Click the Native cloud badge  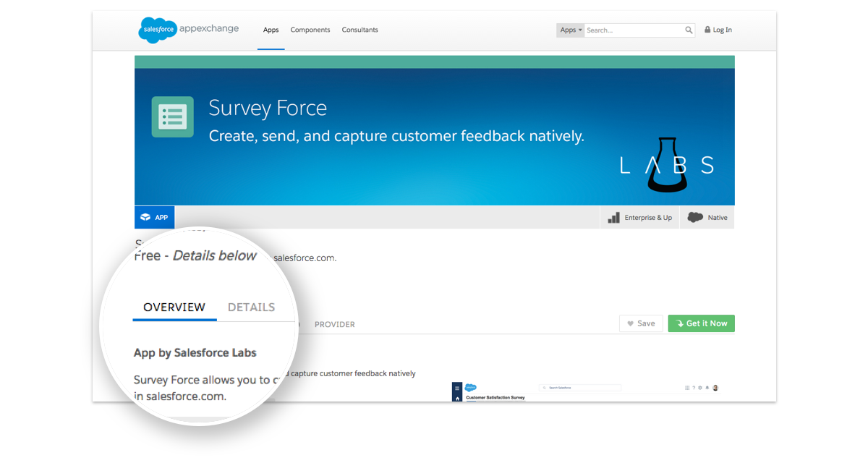tap(707, 218)
